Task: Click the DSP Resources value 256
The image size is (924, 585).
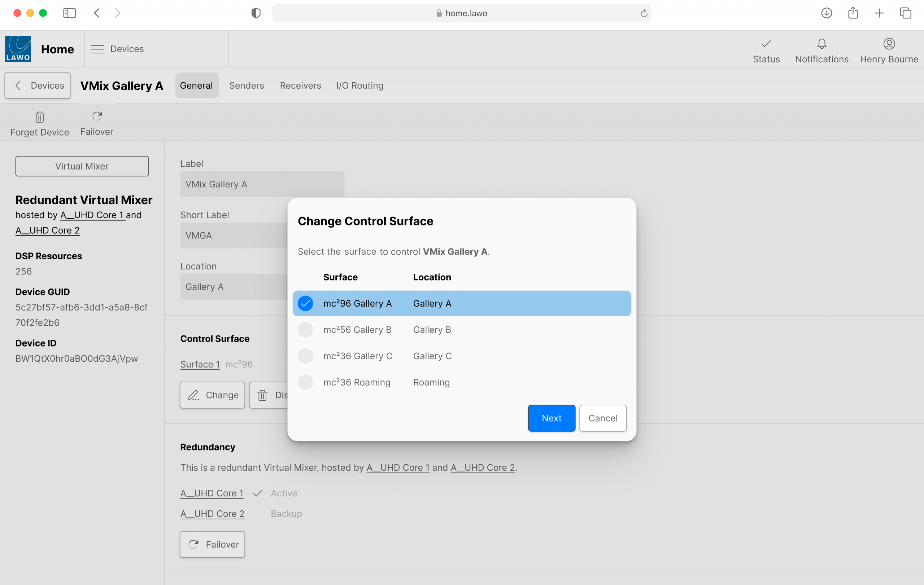Action: [x=23, y=272]
